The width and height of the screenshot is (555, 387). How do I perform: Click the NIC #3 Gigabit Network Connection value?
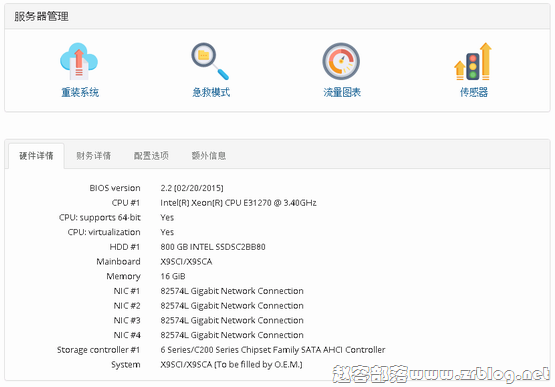(232, 320)
